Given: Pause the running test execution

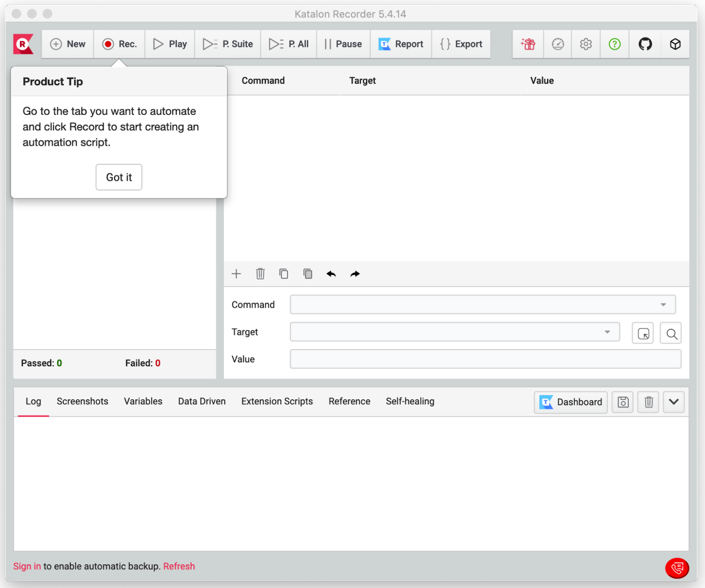Looking at the screenshot, I should (x=343, y=44).
